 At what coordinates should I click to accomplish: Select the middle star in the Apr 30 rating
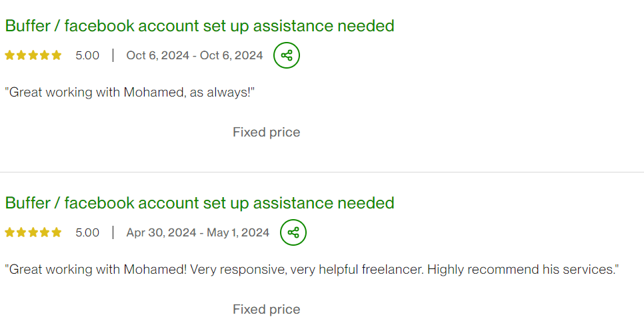(x=33, y=232)
